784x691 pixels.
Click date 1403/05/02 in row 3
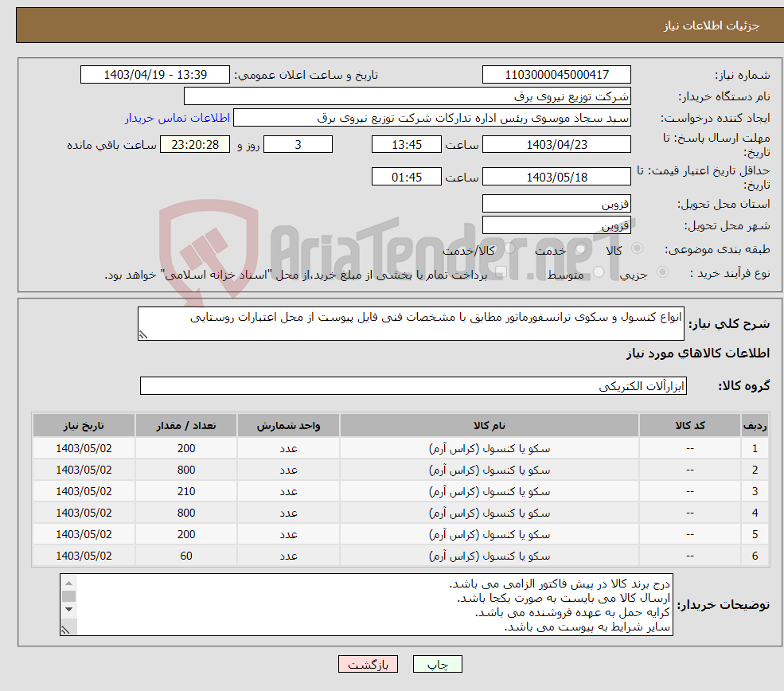(84, 491)
